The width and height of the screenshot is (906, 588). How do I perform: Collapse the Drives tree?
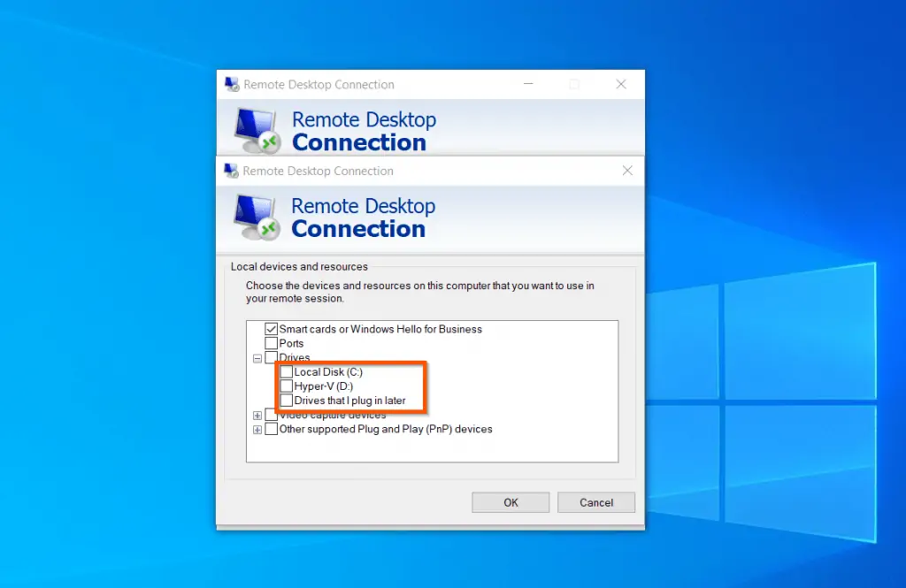[257, 357]
